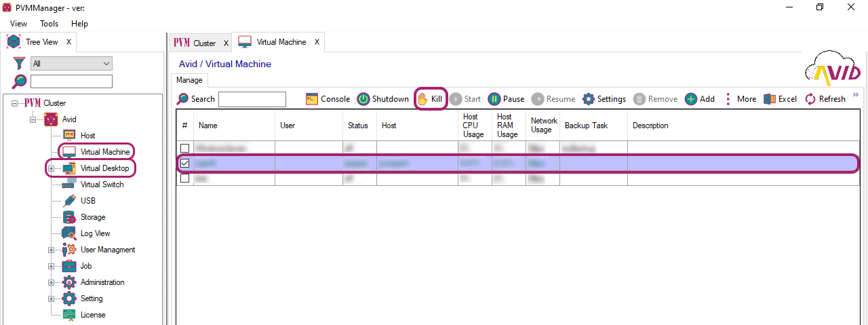Open Log View in the tree
Viewport: 868px width, 325px height.
click(x=95, y=233)
